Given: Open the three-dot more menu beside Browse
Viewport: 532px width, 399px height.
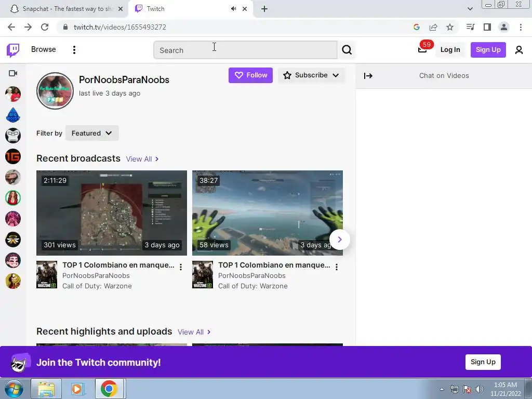Looking at the screenshot, I should (x=74, y=50).
